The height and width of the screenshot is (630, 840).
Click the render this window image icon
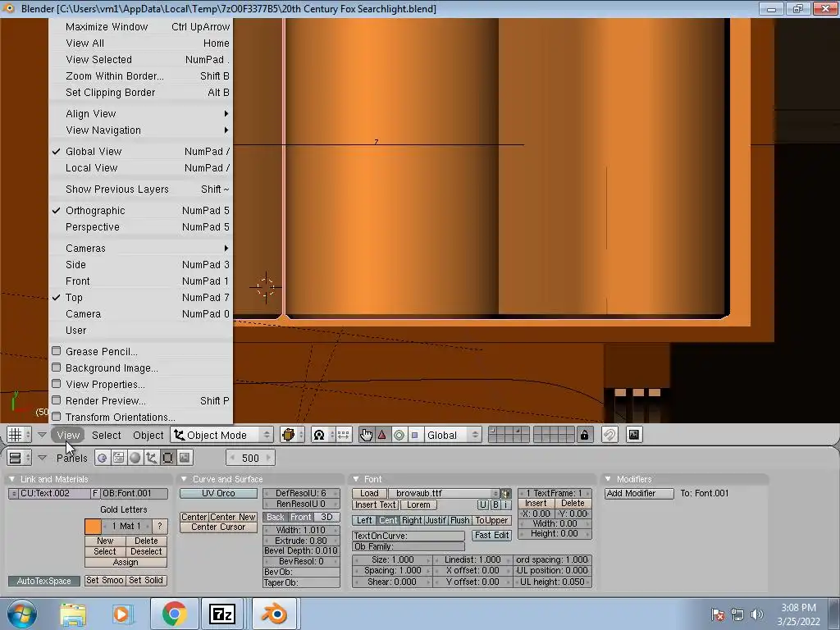(634, 435)
